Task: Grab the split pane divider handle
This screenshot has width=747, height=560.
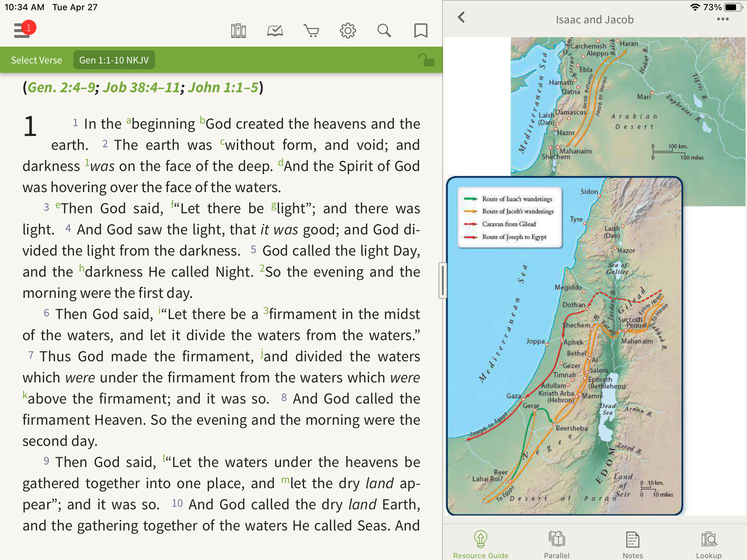Action: 442,280
